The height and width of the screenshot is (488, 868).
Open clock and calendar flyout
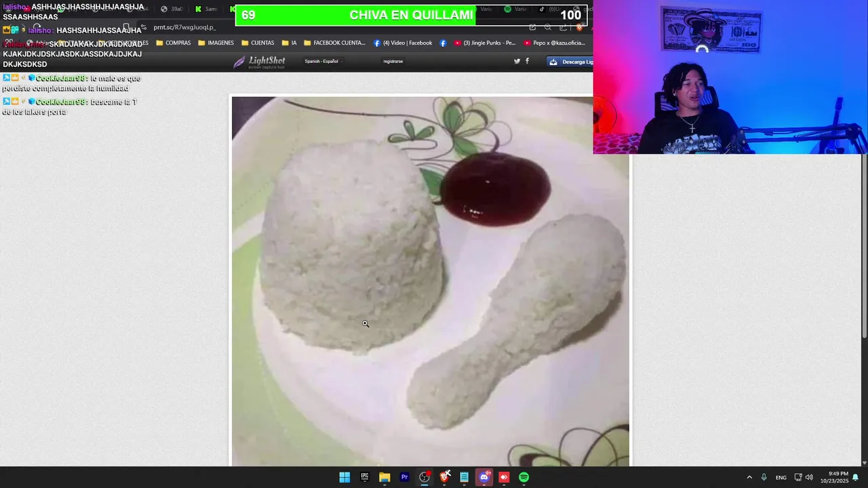[x=834, y=477]
